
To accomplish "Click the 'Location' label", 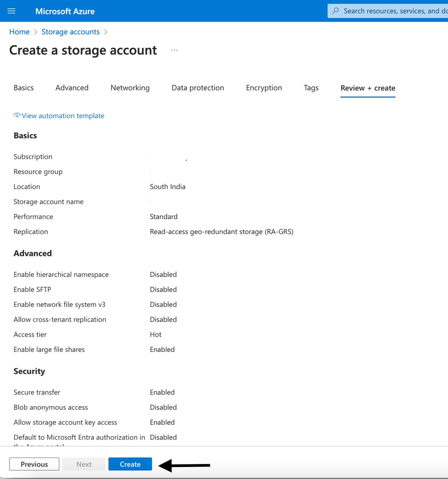I will point(27,187).
